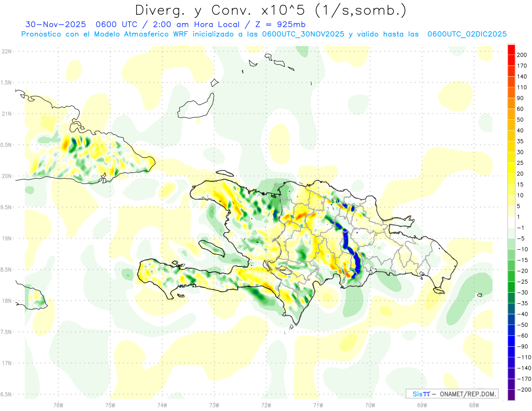Click the '-20' colorbar label
The width and height of the screenshot is (532, 411).
(523, 271)
